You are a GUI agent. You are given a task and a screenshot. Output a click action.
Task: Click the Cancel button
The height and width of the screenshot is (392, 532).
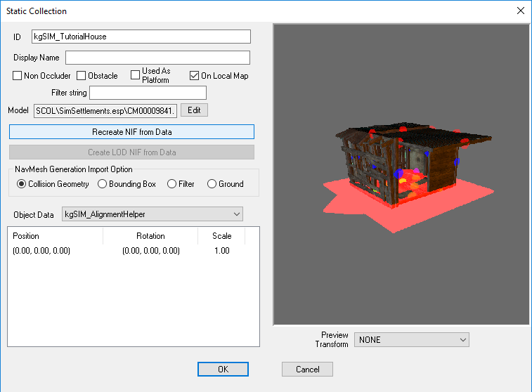pos(307,370)
